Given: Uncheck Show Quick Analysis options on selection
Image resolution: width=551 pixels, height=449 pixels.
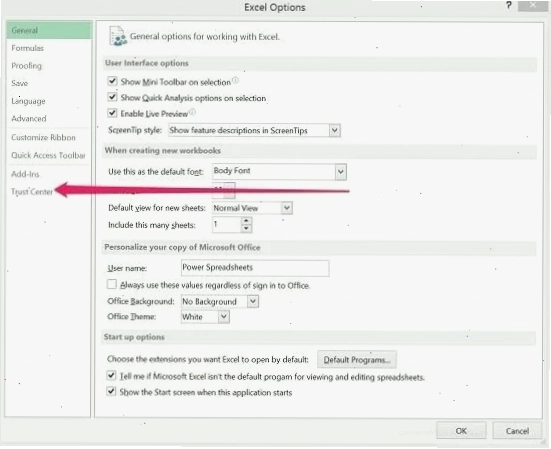Looking at the screenshot, I should [x=112, y=97].
